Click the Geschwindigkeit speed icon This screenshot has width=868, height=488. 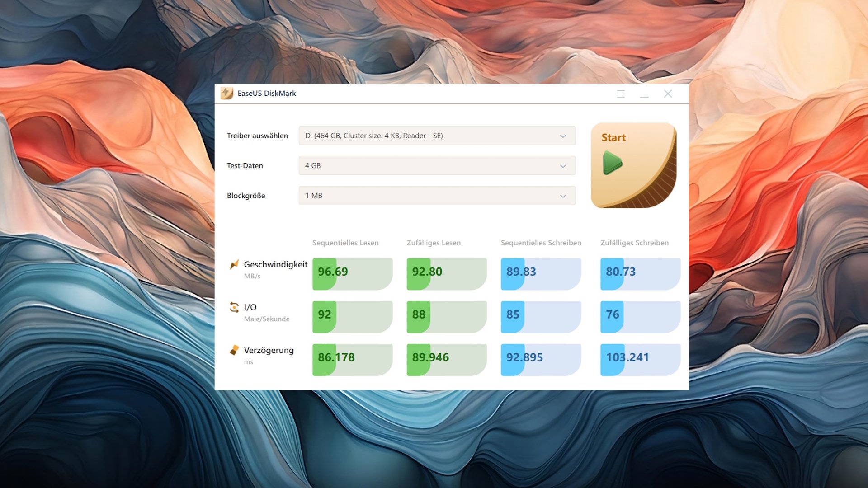tap(234, 265)
